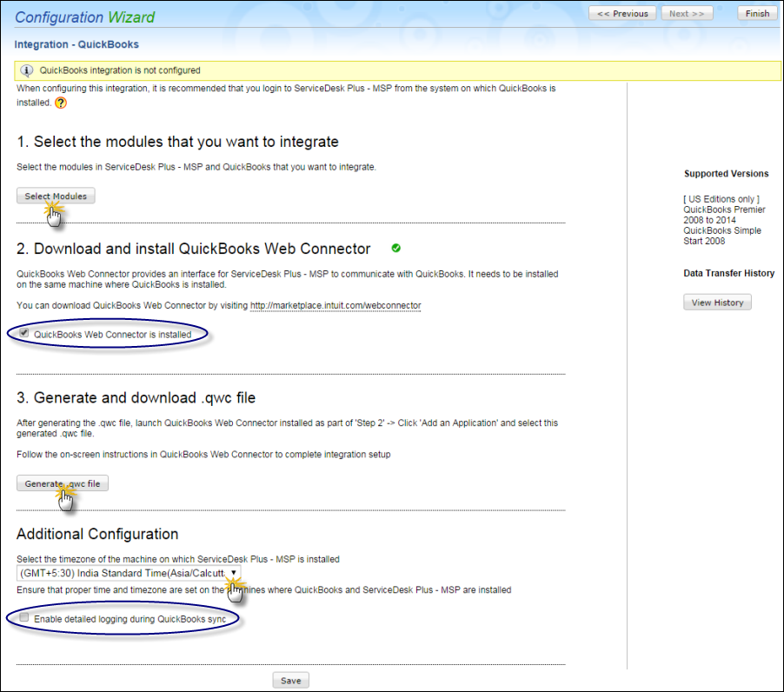
Task: Open the marketplace.intuit.com webconnector link
Action: click(336, 305)
